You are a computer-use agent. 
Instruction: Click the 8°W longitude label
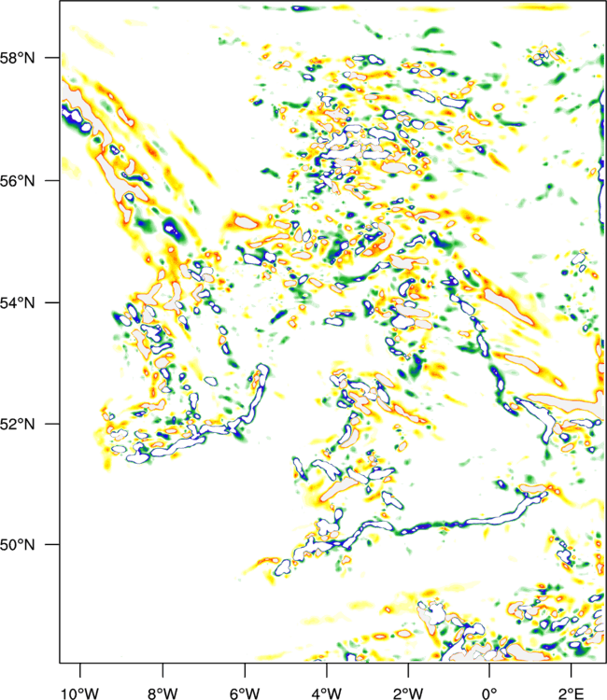coord(162,693)
